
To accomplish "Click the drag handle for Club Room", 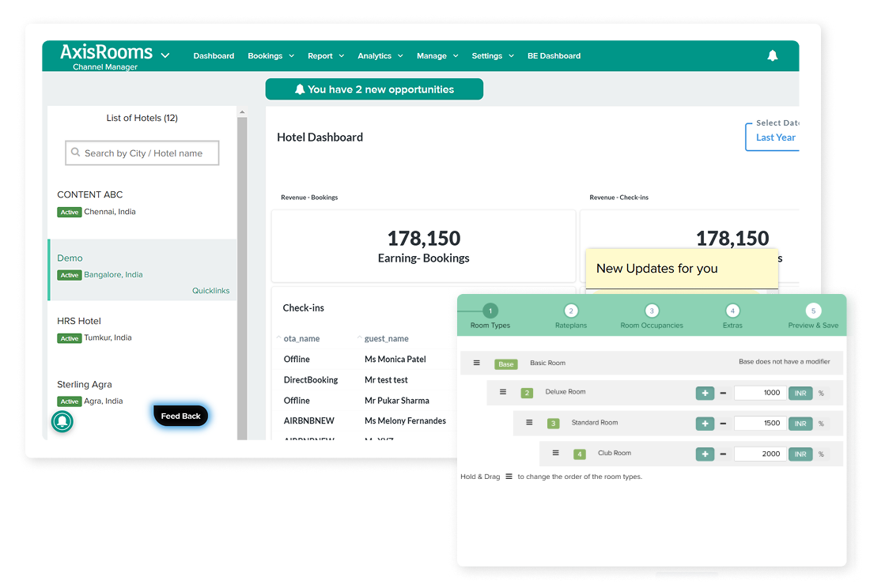I will 556,454.
